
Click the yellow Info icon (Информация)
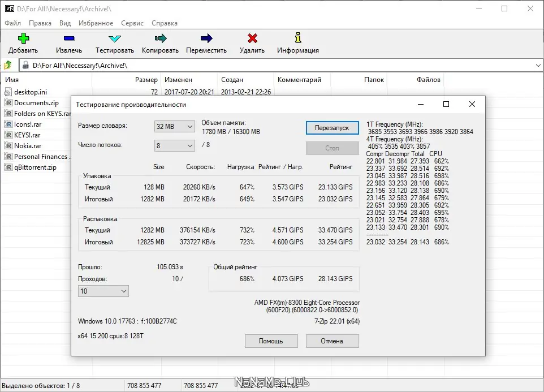297,37
